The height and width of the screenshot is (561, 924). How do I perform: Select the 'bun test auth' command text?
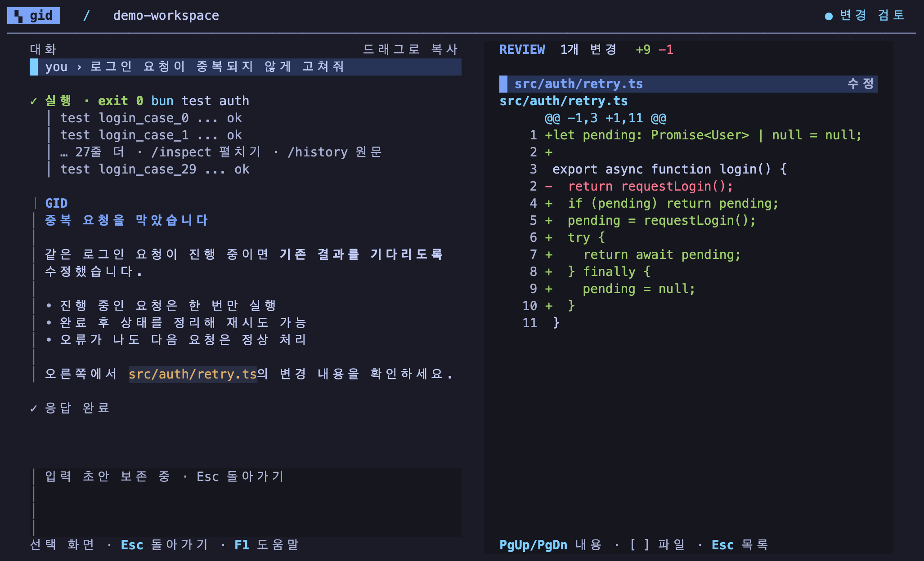click(200, 101)
